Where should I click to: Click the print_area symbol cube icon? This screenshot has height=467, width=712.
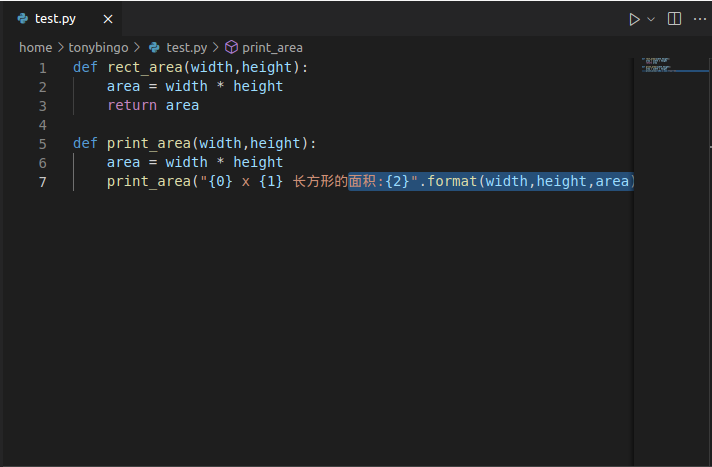(231, 47)
